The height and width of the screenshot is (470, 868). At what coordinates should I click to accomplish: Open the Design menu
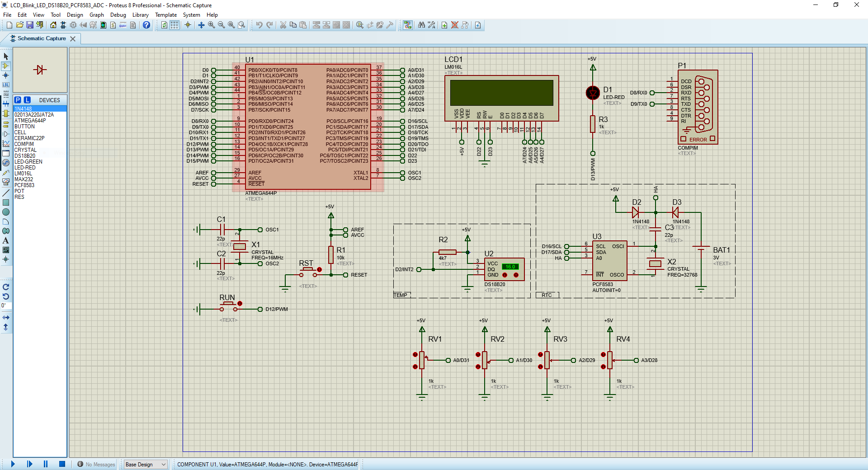(75, 15)
